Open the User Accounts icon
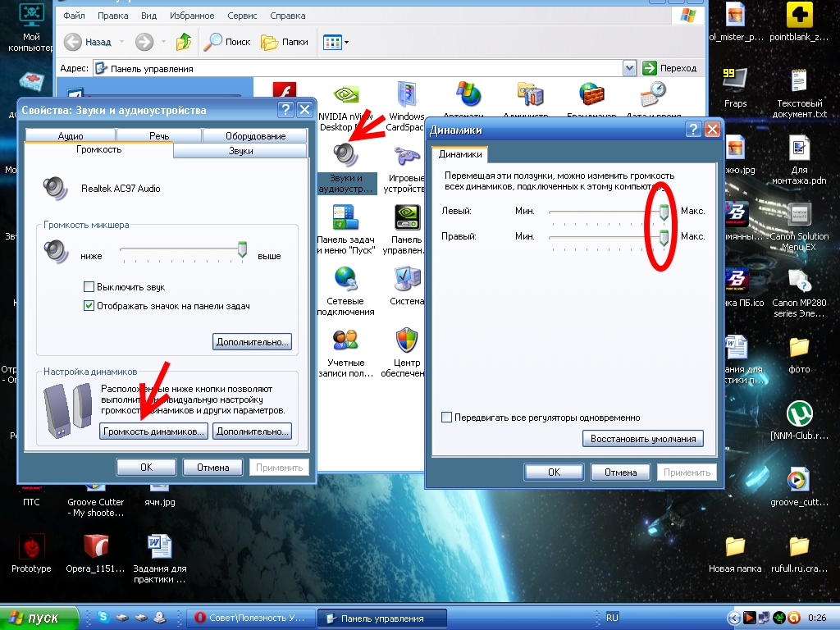The width and height of the screenshot is (840, 630). click(x=345, y=353)
